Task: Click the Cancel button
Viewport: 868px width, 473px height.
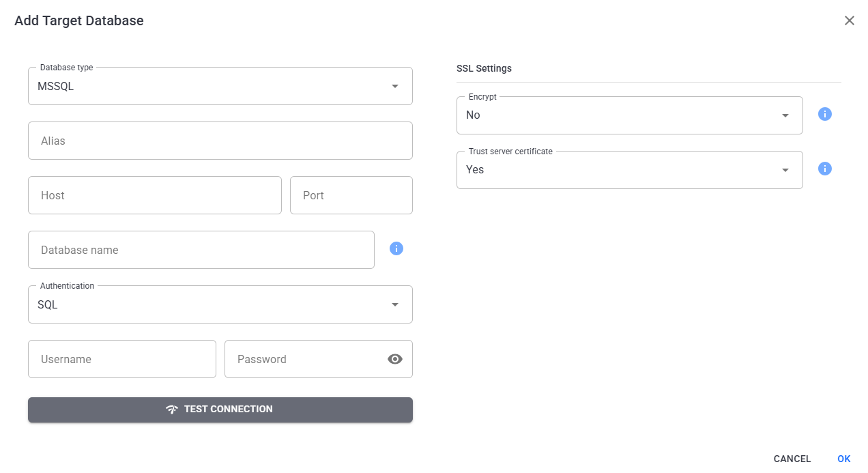Action: point(792,459)
